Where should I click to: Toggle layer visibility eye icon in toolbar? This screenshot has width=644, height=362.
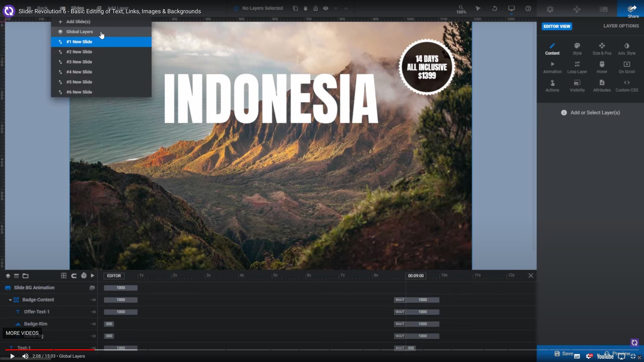[x=325, y=8]
